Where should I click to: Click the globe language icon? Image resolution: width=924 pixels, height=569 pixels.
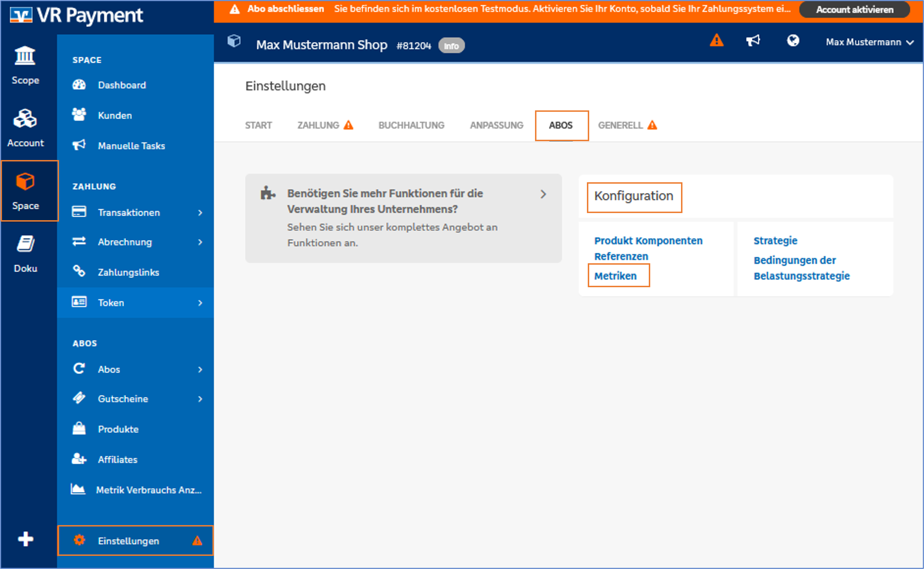(x=793, y=40)
